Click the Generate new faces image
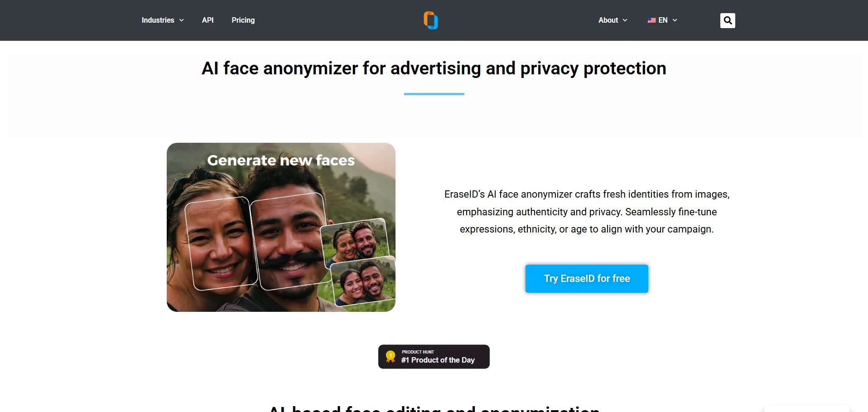This screenshot has height=412, width=868. (x=281, y=227)
